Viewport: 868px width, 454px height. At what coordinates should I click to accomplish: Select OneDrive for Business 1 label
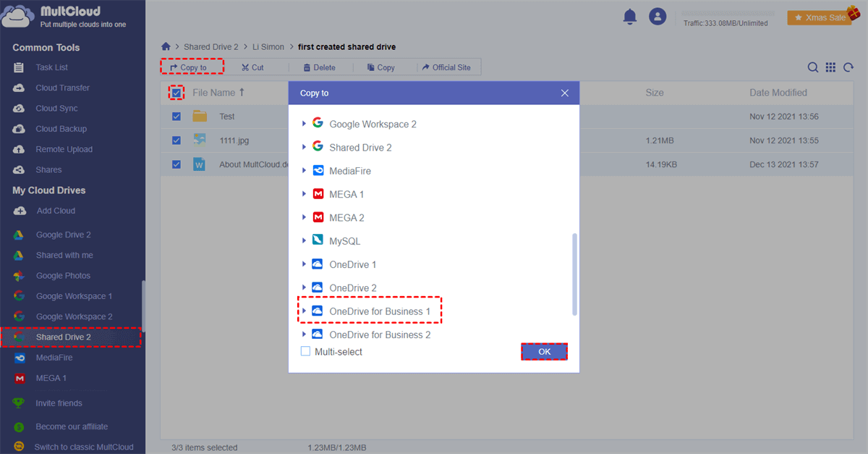[380, 311]
